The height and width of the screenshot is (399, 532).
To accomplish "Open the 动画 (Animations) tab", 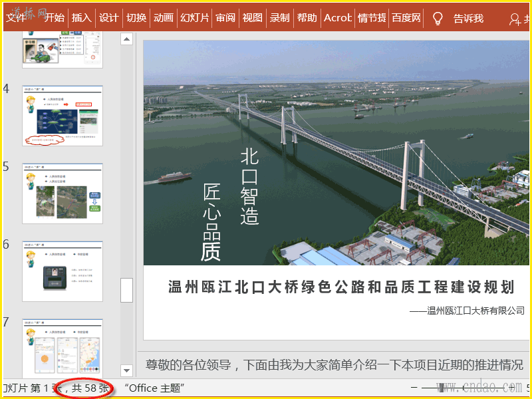I will 163,17.
